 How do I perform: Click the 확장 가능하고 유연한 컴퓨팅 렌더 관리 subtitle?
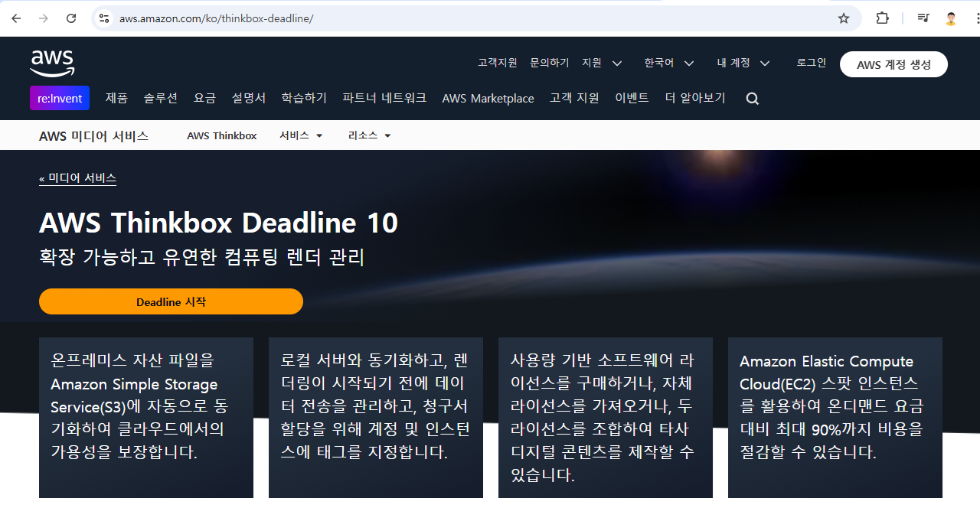coord(202,257)
